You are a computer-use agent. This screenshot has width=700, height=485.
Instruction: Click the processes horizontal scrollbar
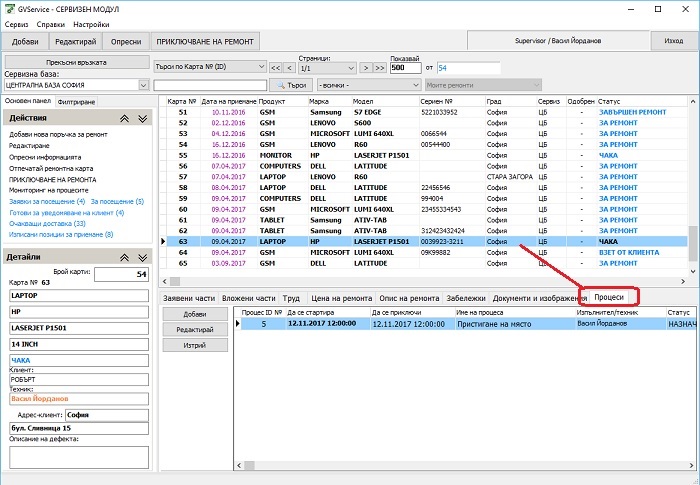tap(464, 465)
